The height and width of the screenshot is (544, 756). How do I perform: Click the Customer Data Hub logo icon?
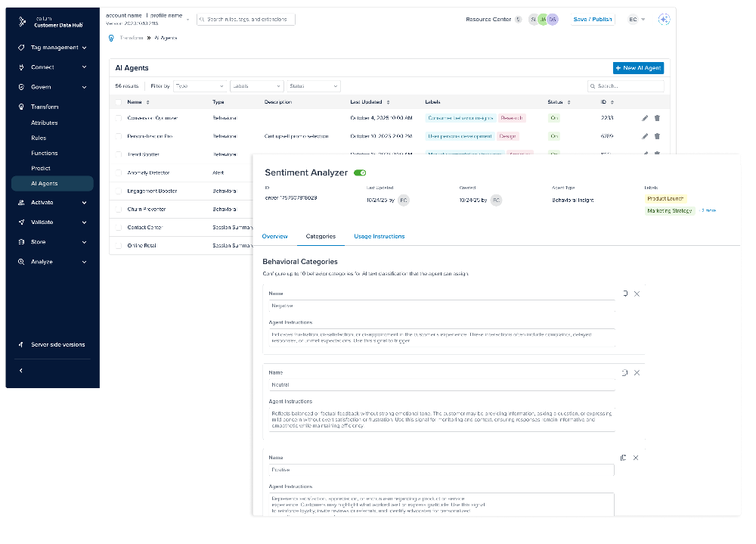pos(20,20)
